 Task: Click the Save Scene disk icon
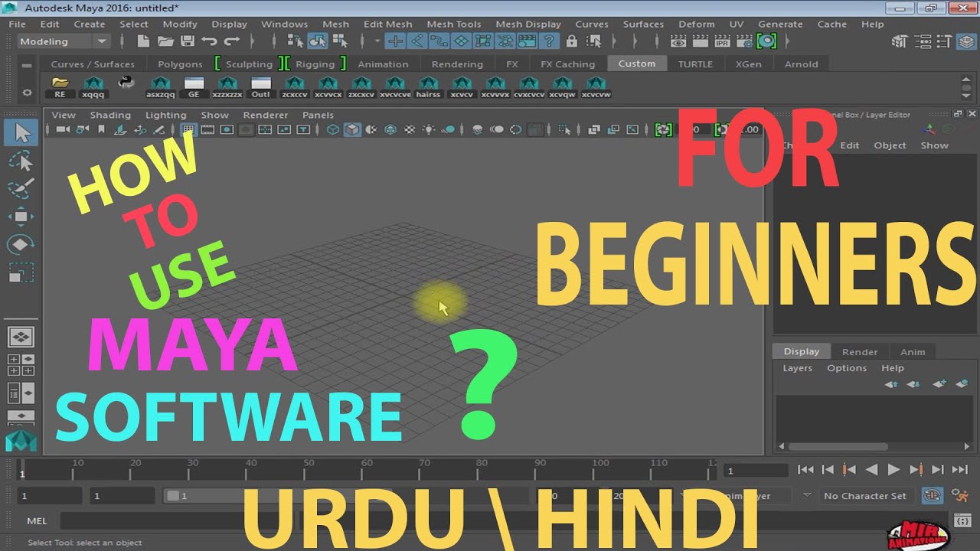pos(188,41)
